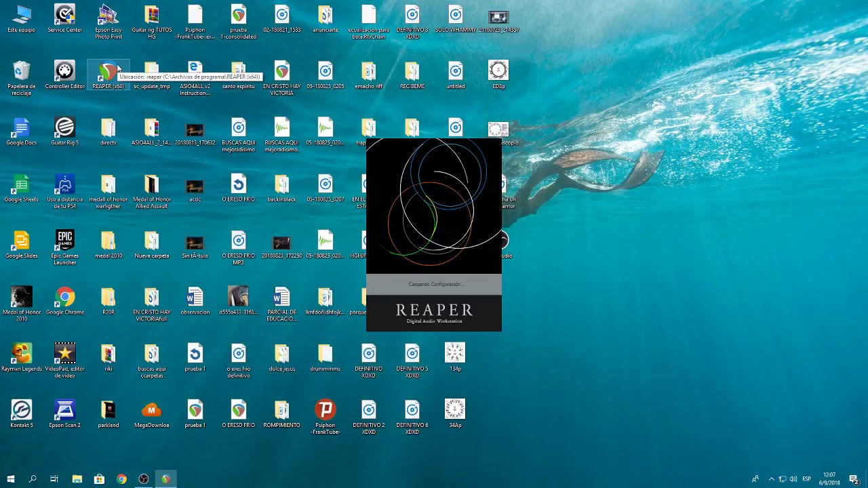Launch the Guitar Rig 5 shortcut
The height and width of the screenshot is (488, 868).
click(65, 131)
